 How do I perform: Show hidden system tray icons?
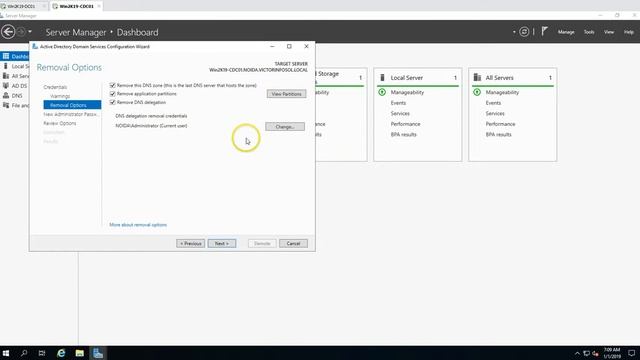577,353
